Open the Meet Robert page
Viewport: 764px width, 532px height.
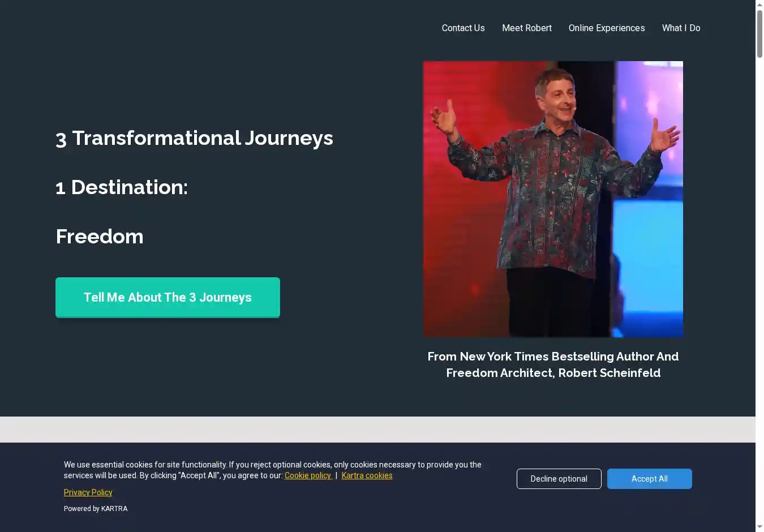point(526,28)
